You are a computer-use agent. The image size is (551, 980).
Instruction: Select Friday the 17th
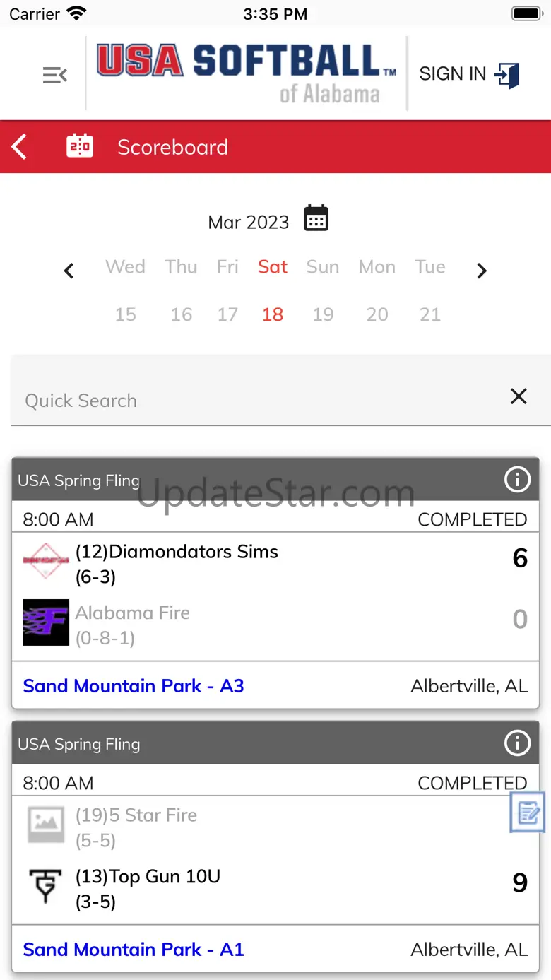point(227,314)
